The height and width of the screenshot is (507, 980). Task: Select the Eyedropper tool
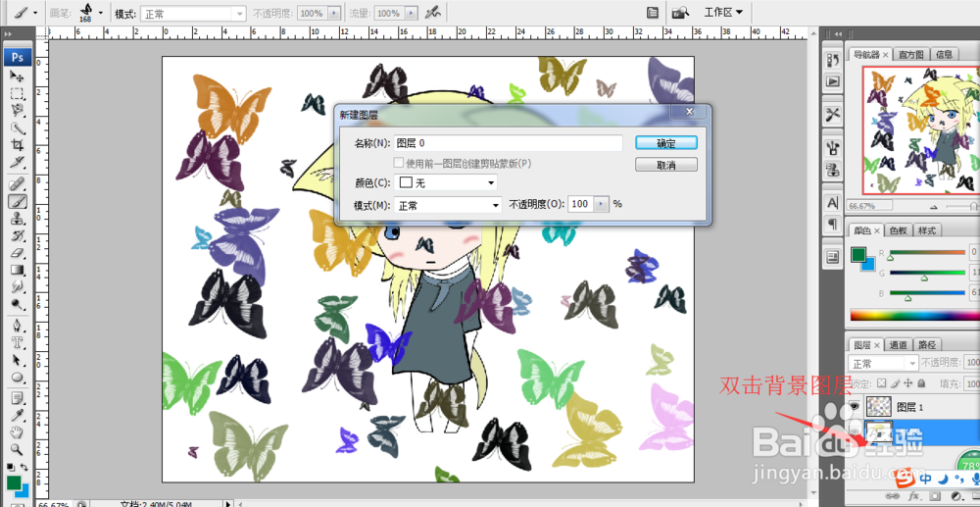point(18,415)
